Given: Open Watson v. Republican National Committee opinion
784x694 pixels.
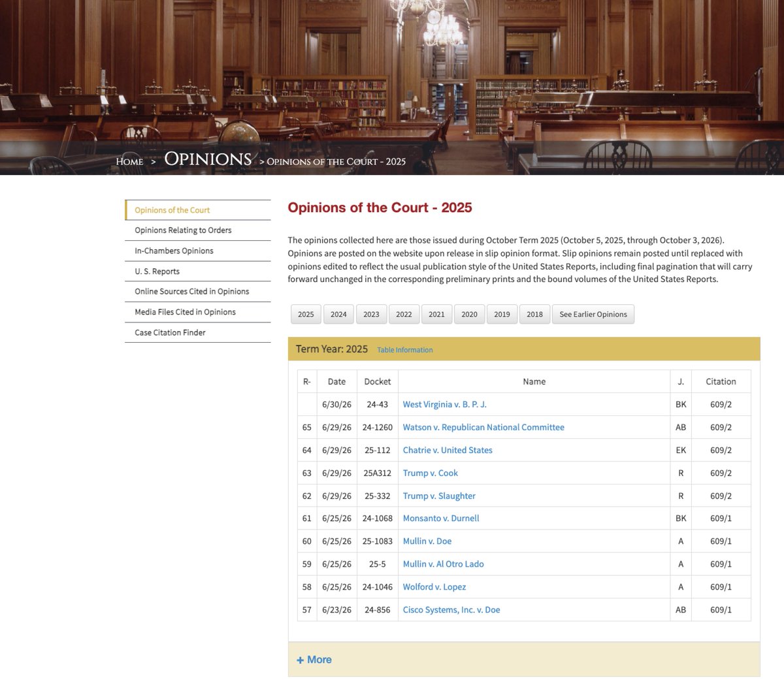Looking at the screenshot, I should point(483,428).
